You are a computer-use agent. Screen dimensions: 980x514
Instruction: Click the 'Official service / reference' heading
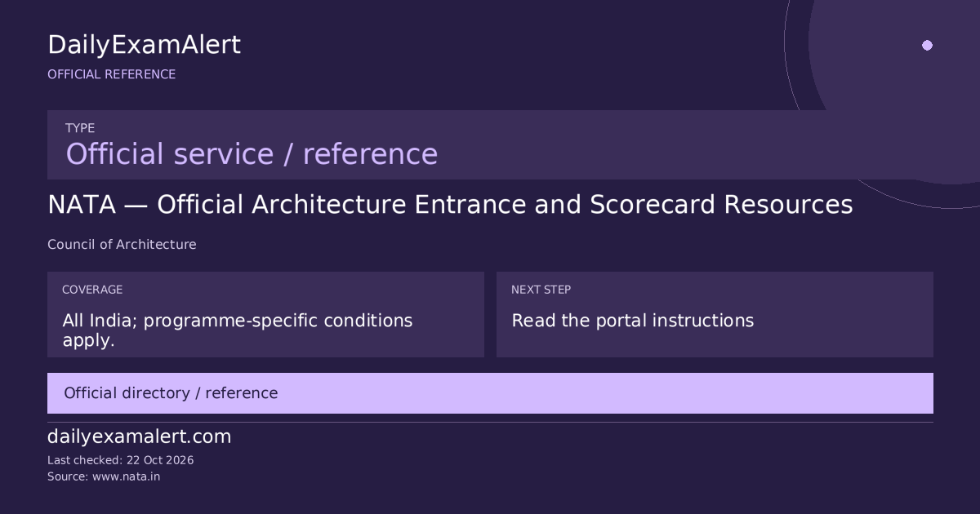252,154
